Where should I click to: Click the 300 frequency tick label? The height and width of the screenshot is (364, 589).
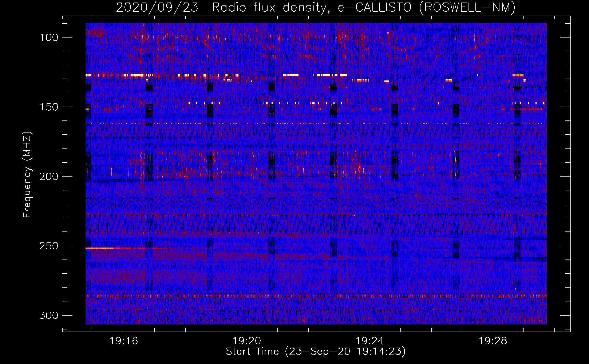tap(49, 315)
